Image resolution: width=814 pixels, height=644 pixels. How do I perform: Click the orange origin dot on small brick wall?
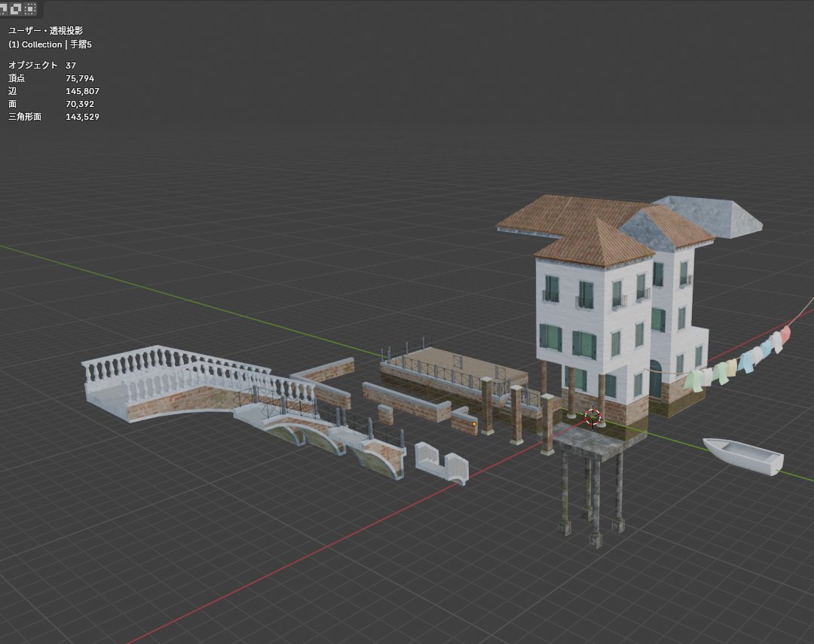pos(474,424)
